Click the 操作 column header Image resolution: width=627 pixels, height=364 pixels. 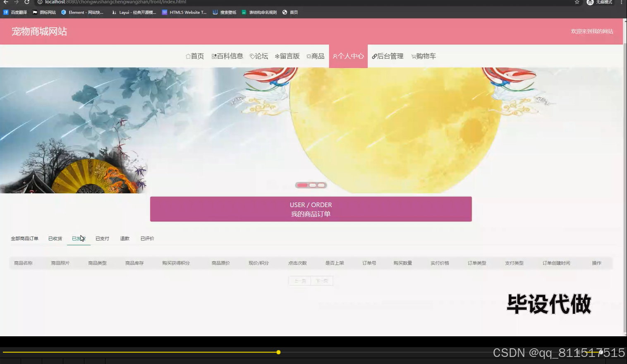pos(596,263)
